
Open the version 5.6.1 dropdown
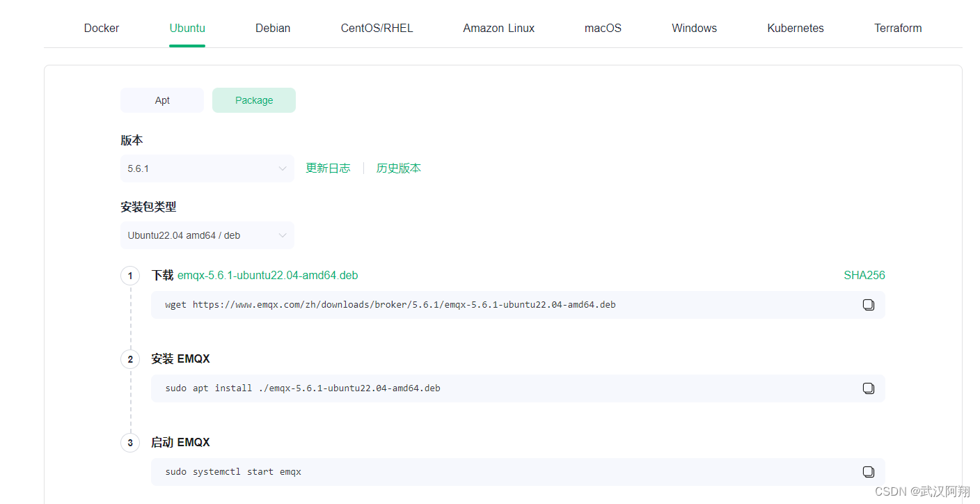click(207, 168)
